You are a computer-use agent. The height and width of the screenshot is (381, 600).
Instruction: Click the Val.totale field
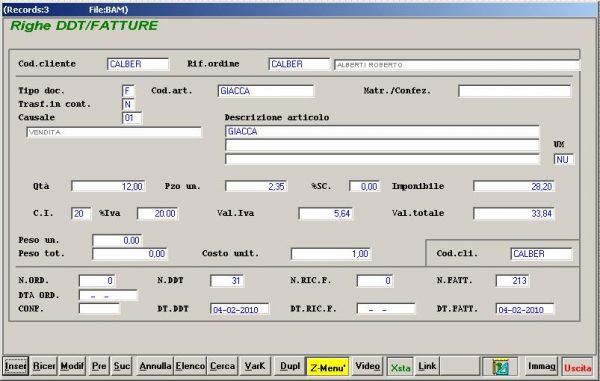click(514, 213)
